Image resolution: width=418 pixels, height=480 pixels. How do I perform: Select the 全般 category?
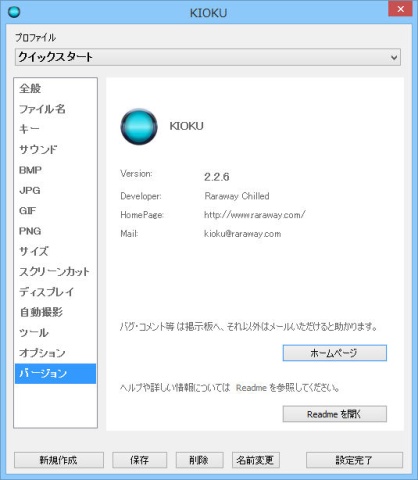click(55, 88)
